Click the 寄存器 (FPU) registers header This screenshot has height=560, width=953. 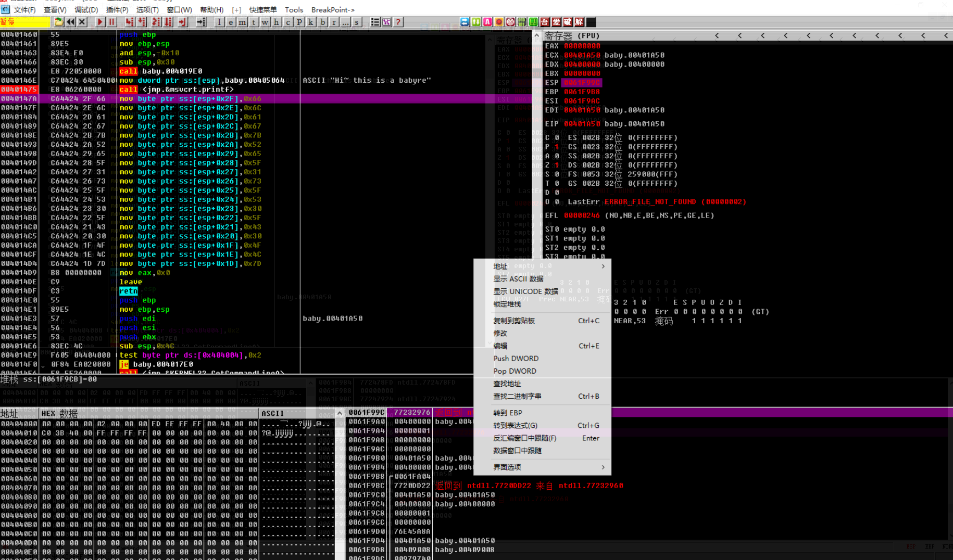[x=572, y=36]
